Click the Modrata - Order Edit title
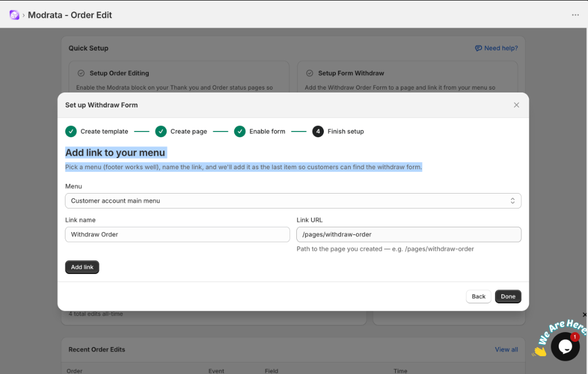Viewport: 588px width, 374px height. 69,15
